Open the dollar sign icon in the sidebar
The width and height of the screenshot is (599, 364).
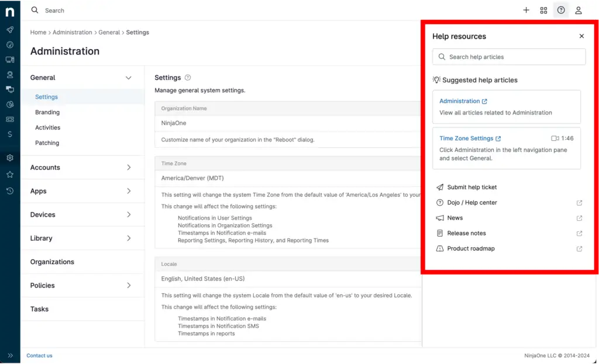pos(10,134)
